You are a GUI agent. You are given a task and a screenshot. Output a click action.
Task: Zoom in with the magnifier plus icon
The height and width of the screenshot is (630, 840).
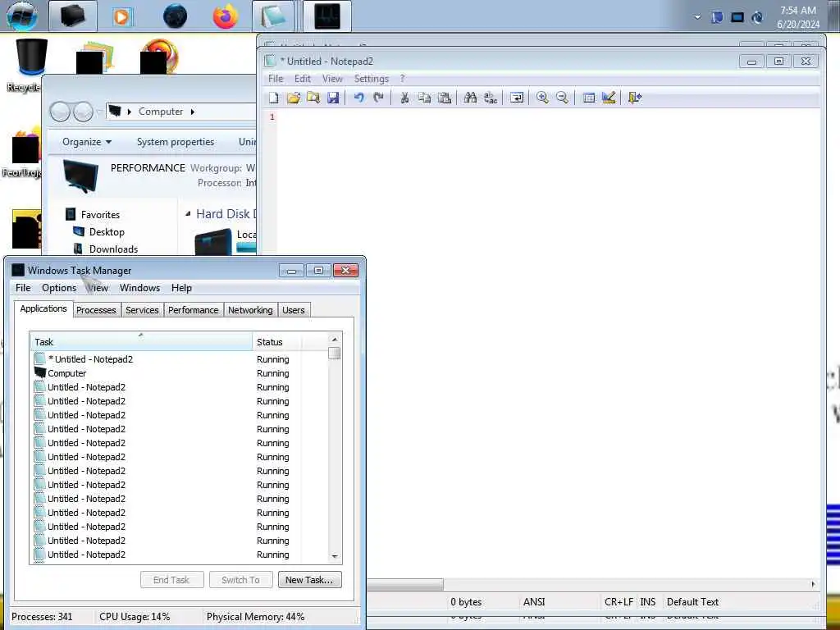click(542, 98)
